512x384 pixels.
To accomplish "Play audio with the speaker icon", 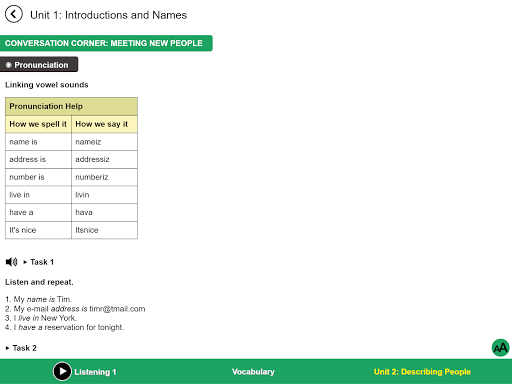I will click(12, 262).
